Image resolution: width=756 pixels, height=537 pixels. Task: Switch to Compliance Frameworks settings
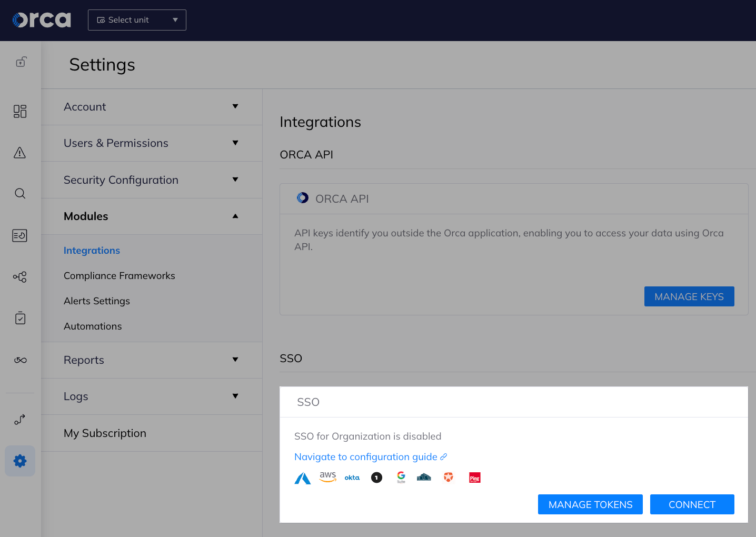point(120,275)
